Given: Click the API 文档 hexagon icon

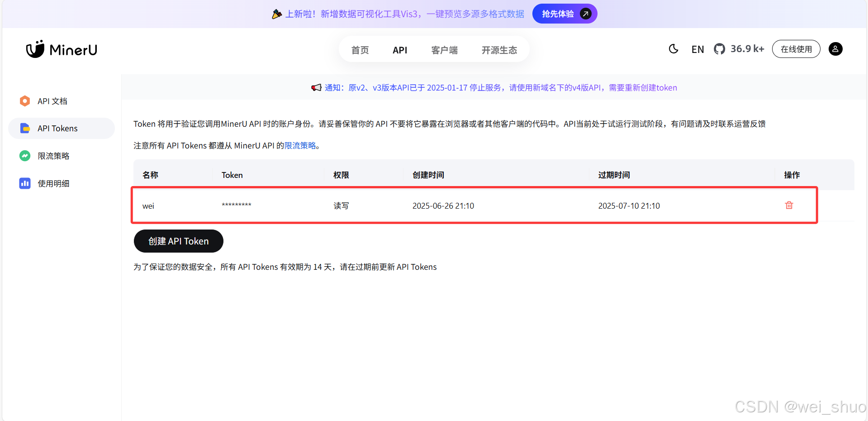Looking at the screenshot, I should point(25,101).
